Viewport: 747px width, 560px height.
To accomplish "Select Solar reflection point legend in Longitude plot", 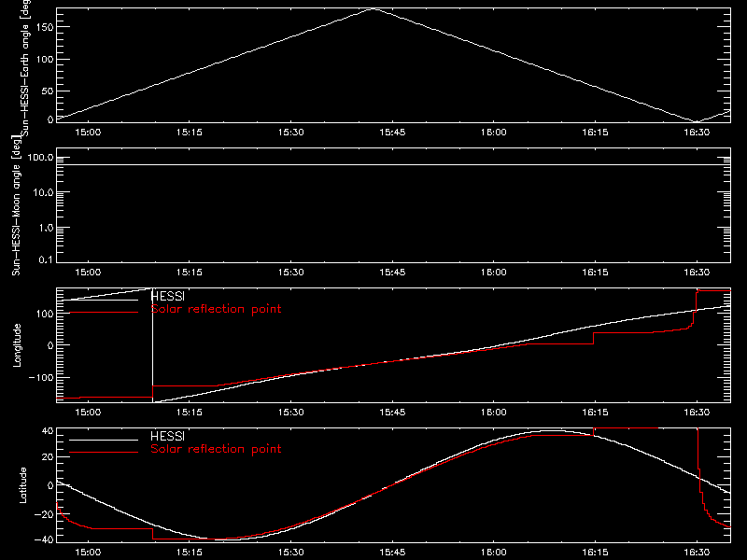I will tap(216, 309).
